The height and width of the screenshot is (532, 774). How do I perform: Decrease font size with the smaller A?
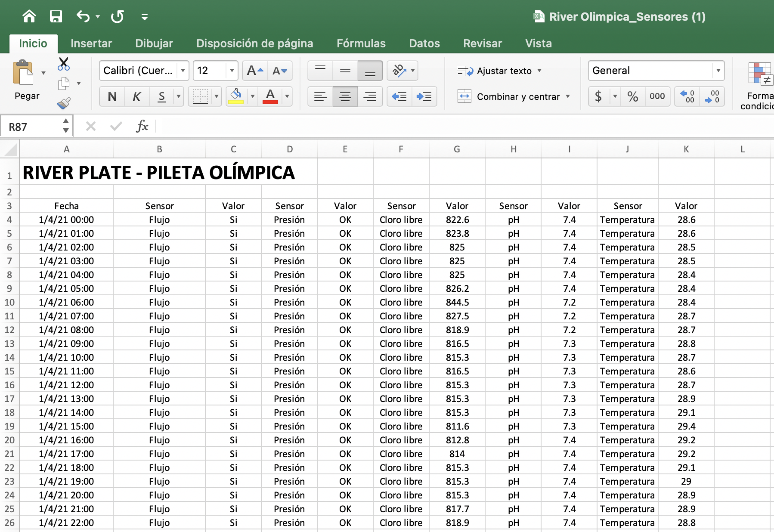pyautogui.click(x=280, y=71)
